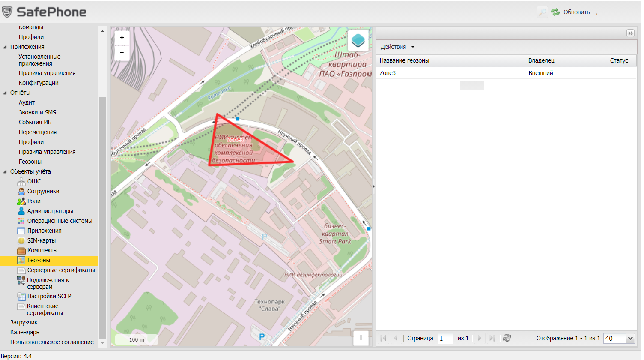Open the Действия dropdown menu
The width and height of the screenshot is (644, 360).
397,47
